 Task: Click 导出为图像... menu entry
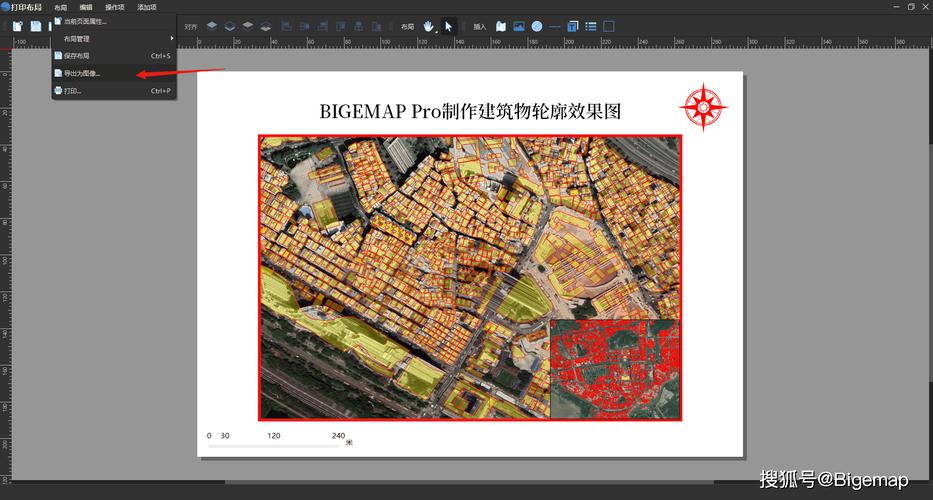click(x=114, y=73)
